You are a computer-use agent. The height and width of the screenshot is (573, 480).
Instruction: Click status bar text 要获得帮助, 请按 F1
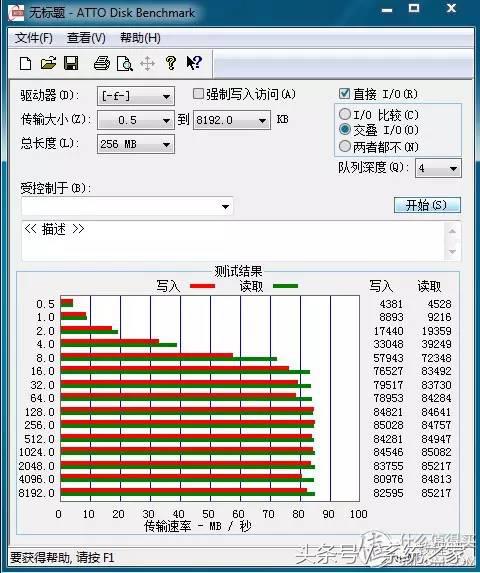point(62,557)
